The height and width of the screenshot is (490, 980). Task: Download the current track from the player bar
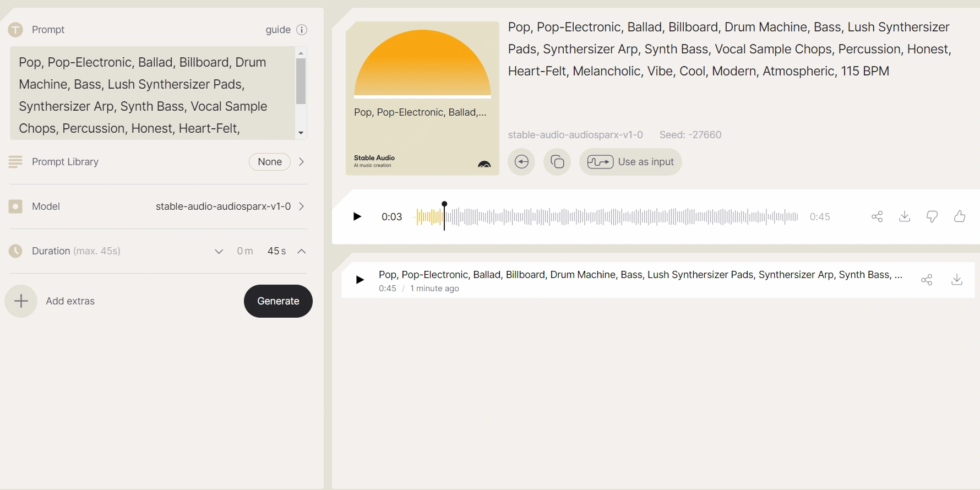[905, 216]
